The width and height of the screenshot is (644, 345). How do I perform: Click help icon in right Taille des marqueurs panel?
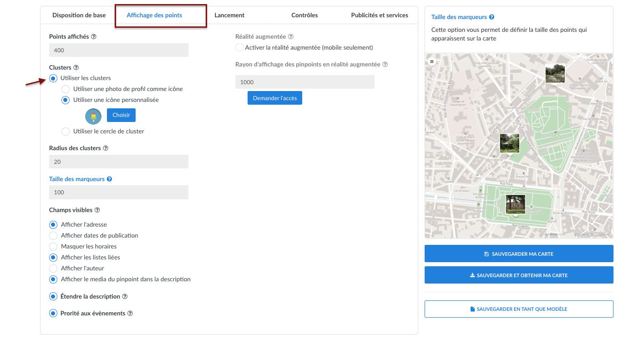(x=492, y=17)
